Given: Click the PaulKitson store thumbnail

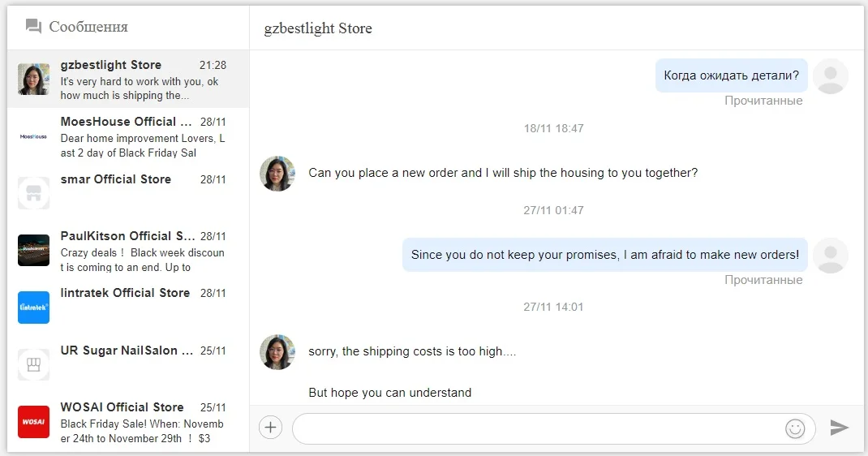Looking at the screenshot, I should [34, 250].
